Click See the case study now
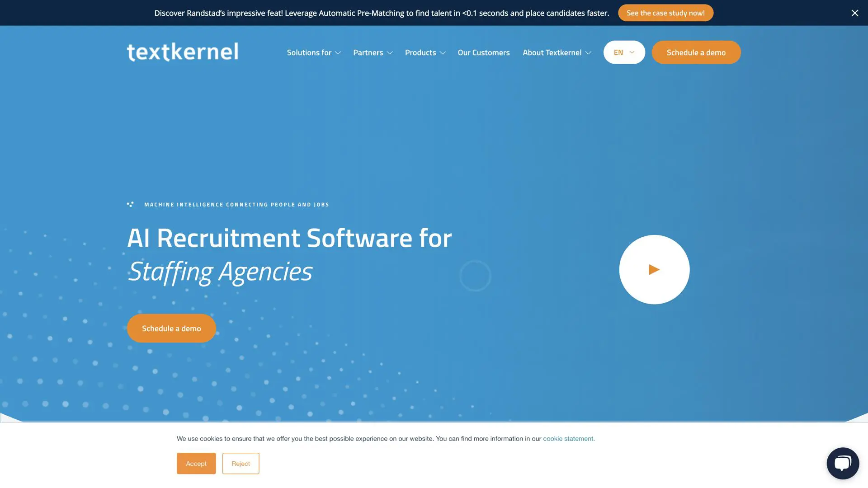 pyautogui.click(x=665, y=13)
